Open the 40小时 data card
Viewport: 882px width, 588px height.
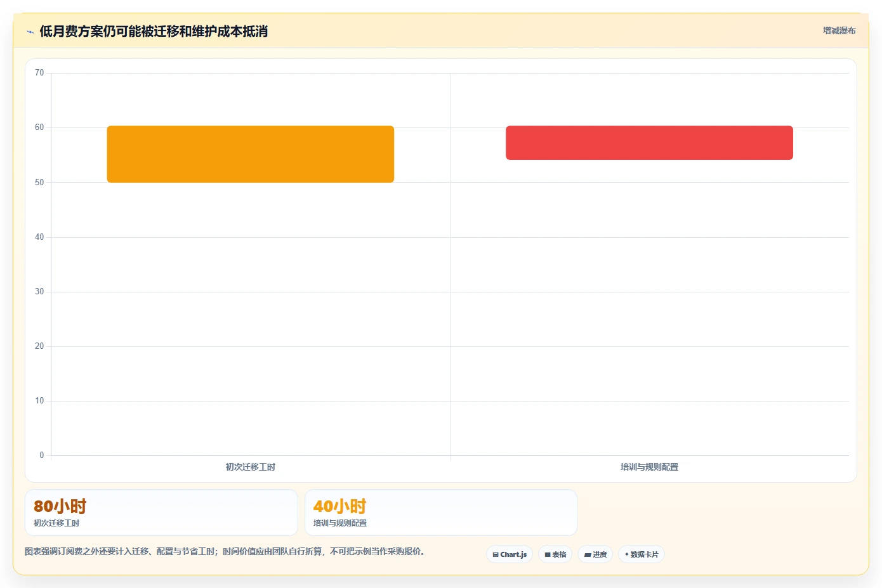(x=441, y=513)
